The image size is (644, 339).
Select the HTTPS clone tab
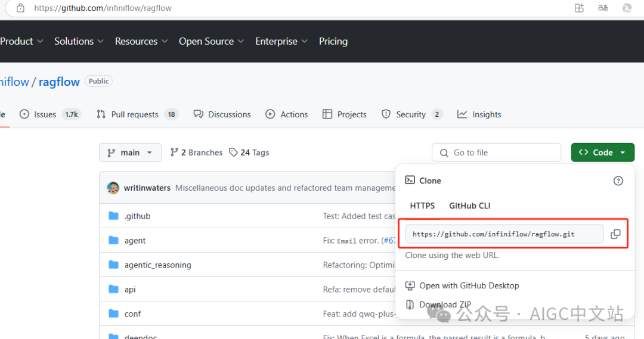[422, 206]
